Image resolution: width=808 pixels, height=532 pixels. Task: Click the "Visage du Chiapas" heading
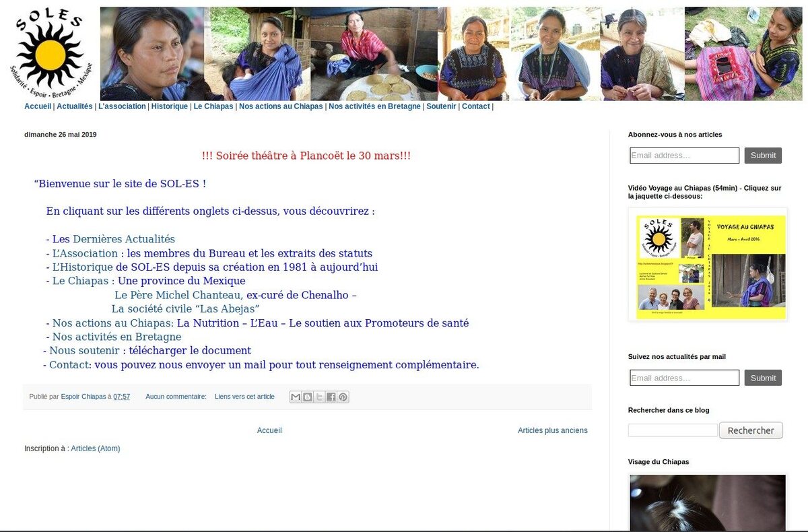[659, 462]
